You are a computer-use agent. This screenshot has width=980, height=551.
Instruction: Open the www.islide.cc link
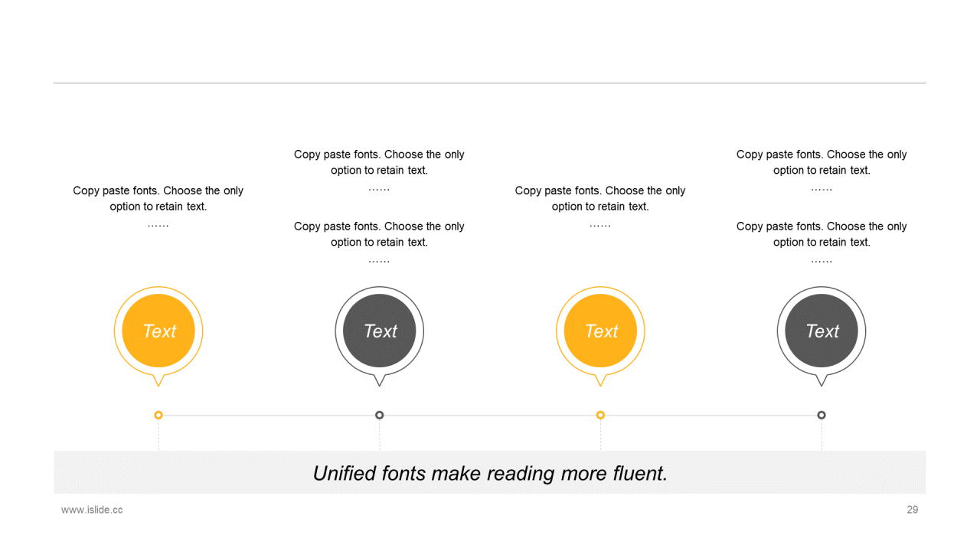(92, 510)
